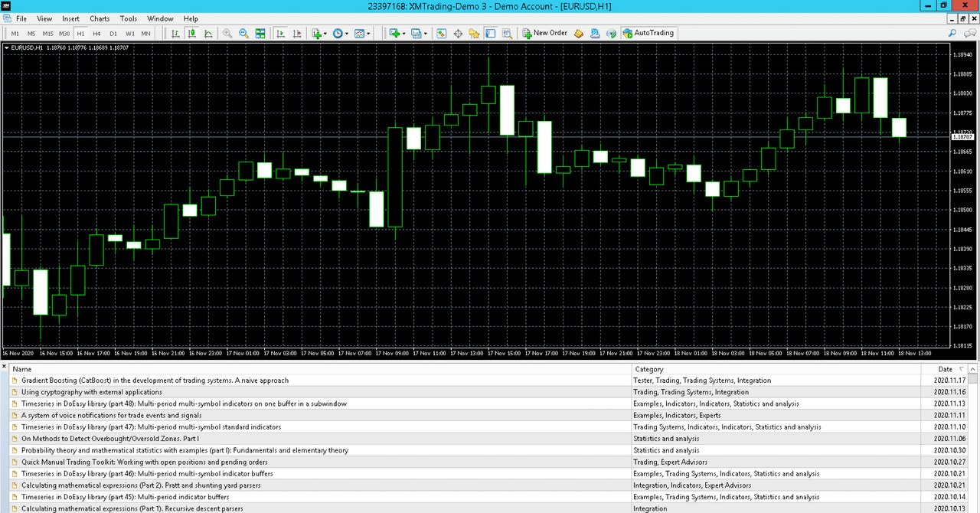The image size is (980, 513).
Task: Switch the timeframe to D1
Action: pyautogui.click(x=112, y=33)
